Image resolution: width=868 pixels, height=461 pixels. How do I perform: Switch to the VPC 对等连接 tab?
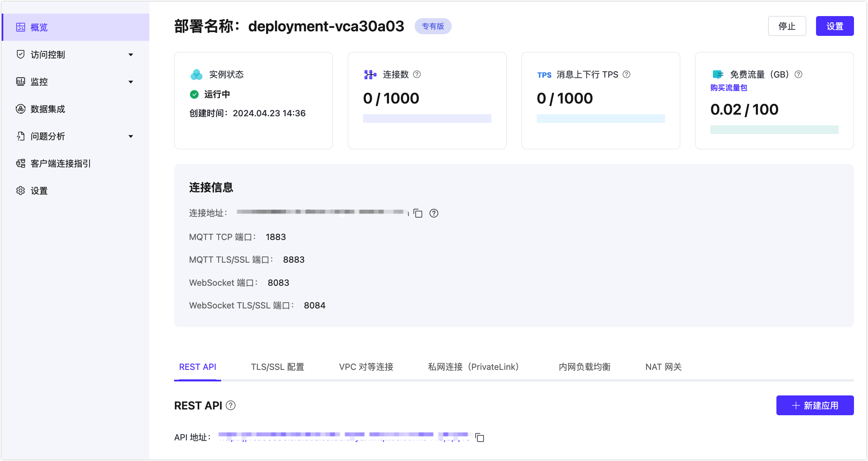tap(366, 367)
